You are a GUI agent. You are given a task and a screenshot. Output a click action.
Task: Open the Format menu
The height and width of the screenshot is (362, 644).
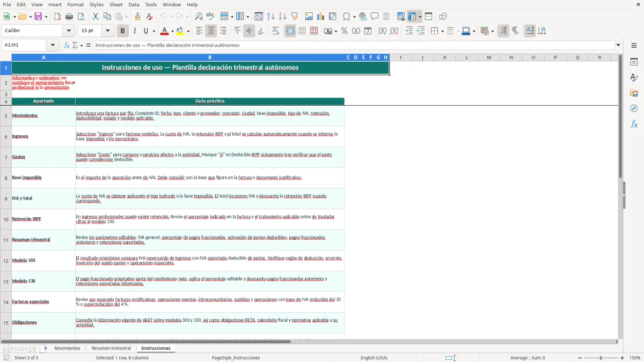[x=75, y=4]
